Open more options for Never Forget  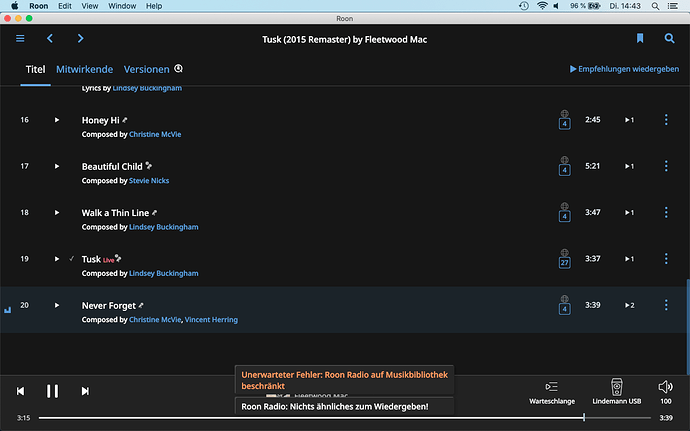(666, 305)
